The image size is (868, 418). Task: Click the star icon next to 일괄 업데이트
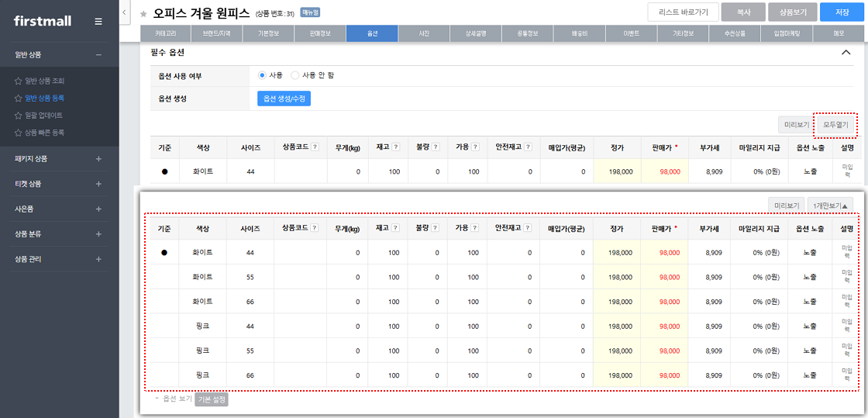click(x=18, y=116)
